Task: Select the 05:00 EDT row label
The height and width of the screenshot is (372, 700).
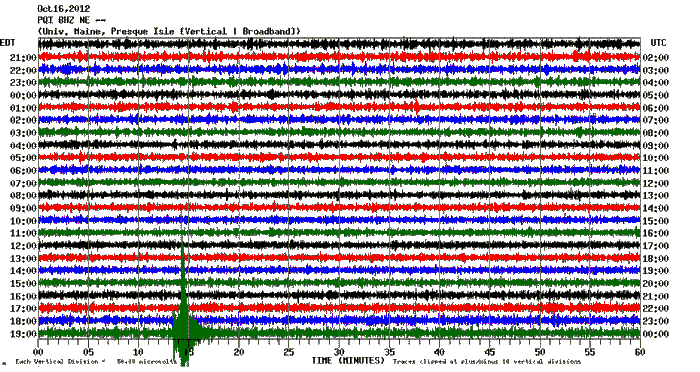Action: 23,158
